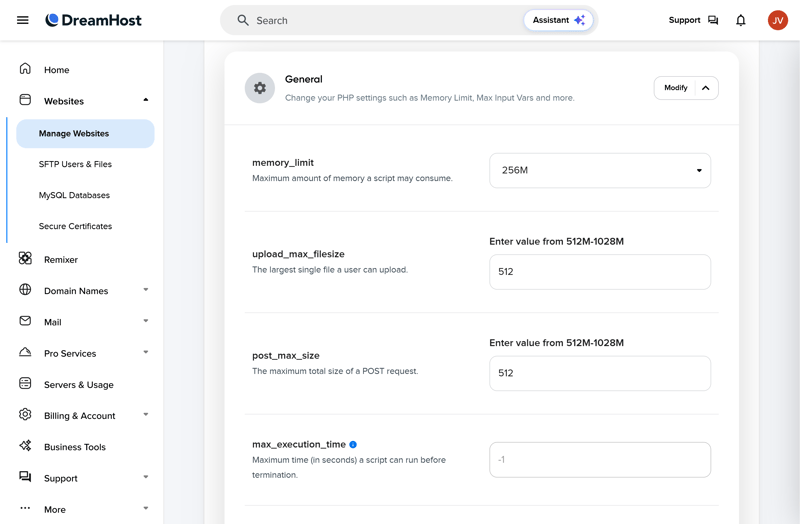The width and height of the screenshot is (800, 524).
Task: Open SFTP Users & Files
Action: (x=75, y=164)
